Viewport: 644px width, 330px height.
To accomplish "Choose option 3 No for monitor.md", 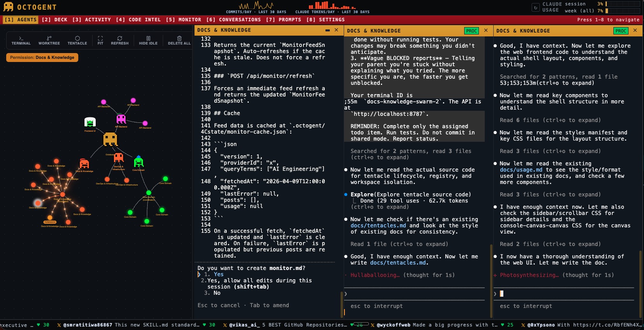I will tap(212, 293).
